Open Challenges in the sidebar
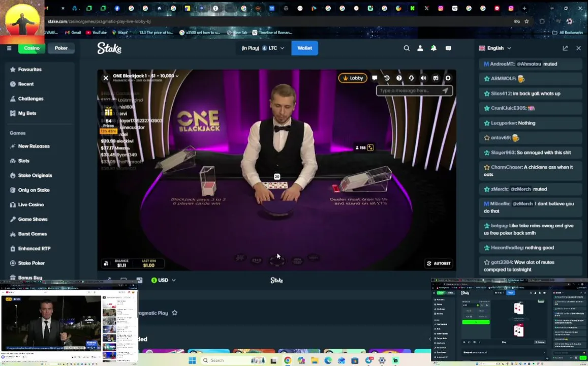Viewport: 588px width, 366px height. click(30, 99)
